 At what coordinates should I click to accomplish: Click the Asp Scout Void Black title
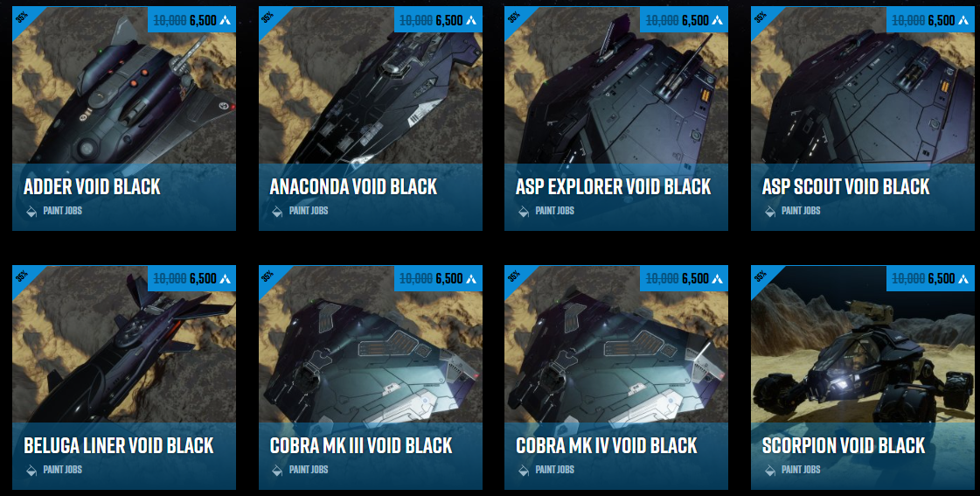[845, 186]
